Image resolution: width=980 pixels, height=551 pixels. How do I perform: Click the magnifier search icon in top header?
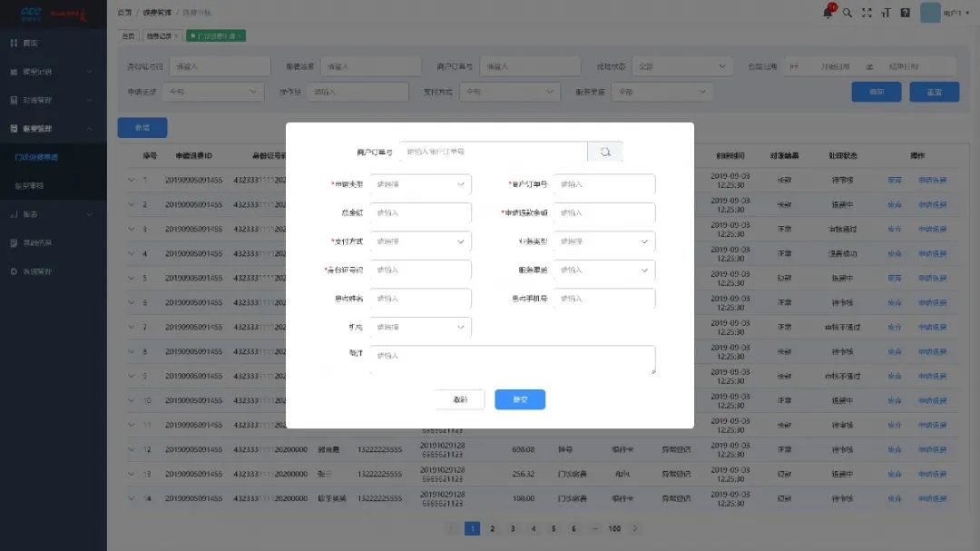[848, 13]
